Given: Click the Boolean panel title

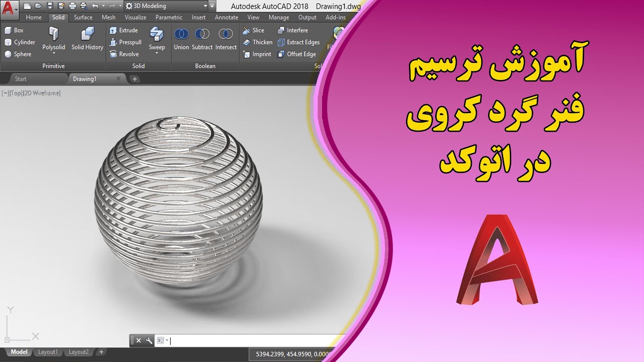Looking at the screenshot, I should [x=205, y=66].
